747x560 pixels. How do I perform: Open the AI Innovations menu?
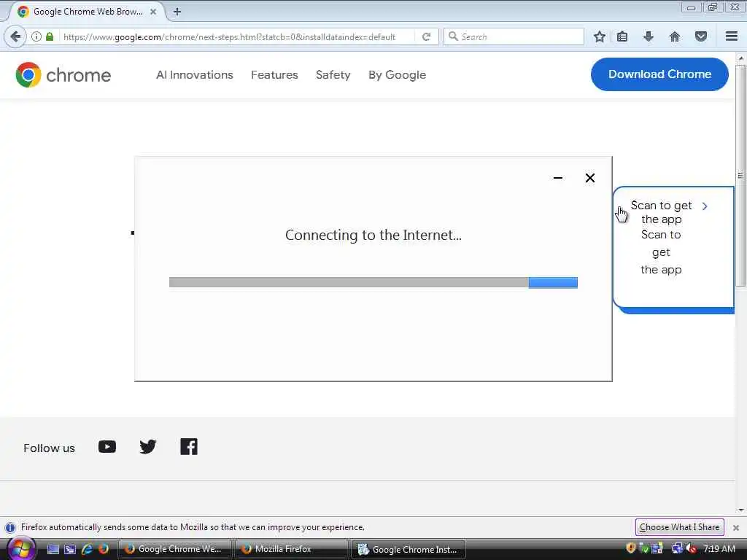click(x=194, y=75)
